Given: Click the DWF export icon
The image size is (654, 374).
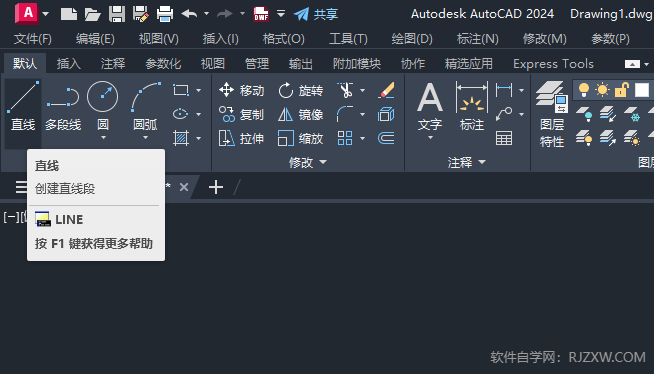Looking at the screenshot, I should (x=261, y=14).
